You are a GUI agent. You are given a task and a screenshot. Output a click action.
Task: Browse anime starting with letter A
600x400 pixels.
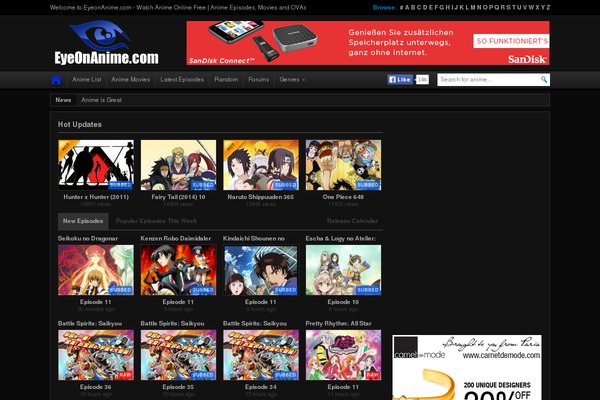[x=407, y=7]
